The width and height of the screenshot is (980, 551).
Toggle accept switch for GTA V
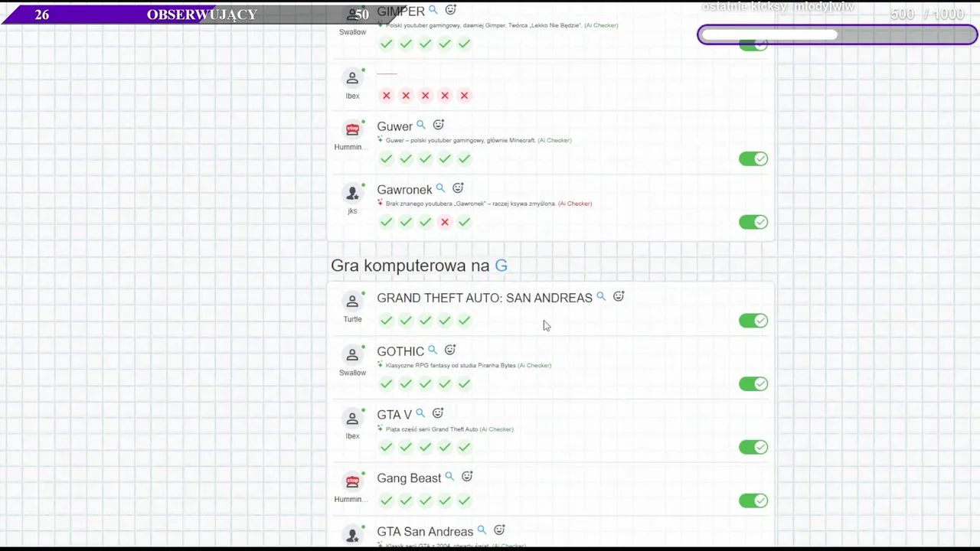[x=753, y=447]
